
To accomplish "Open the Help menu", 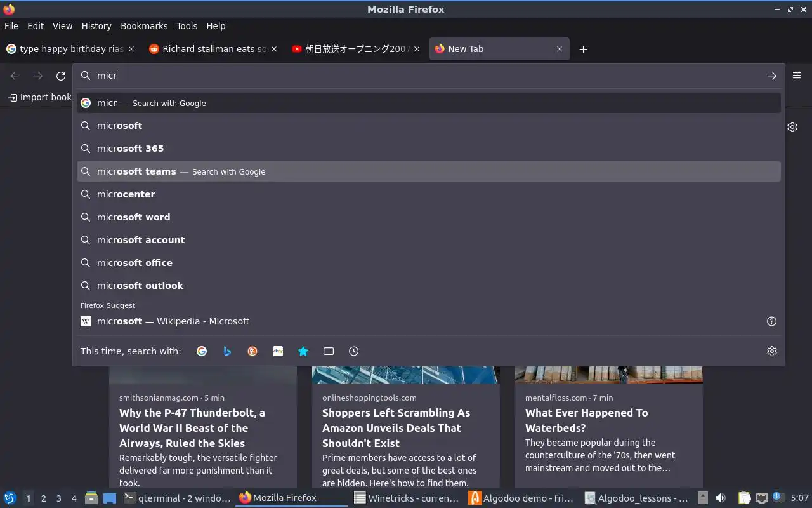I will [x=216, y=26].
